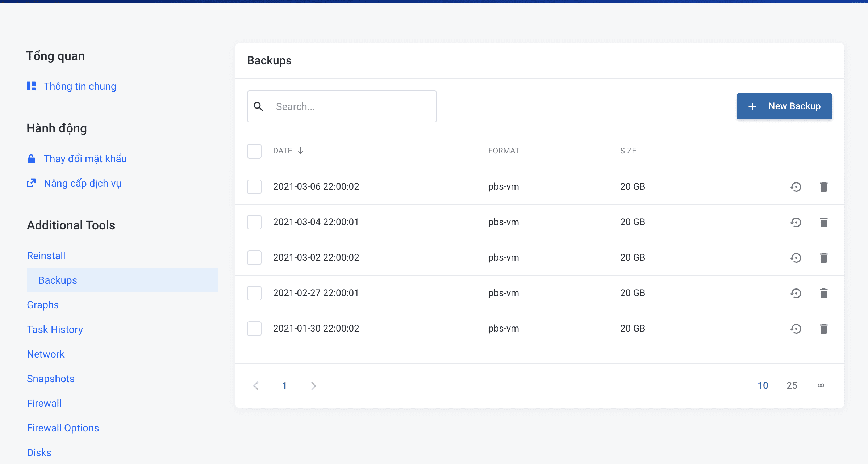Go to next page with right chevron
The height and width of the screenshot is (464, 868).
click(x=313, y=385)
